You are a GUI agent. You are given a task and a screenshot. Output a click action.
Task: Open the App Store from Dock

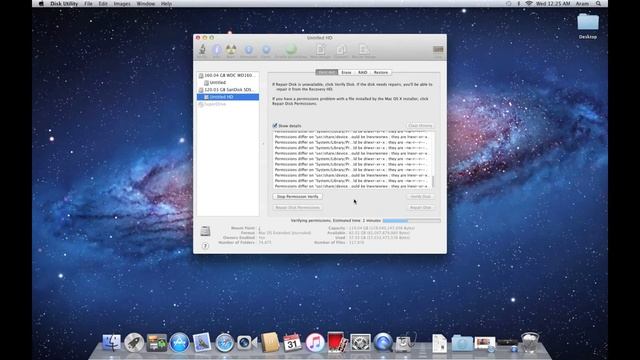(x=180, y=342)
